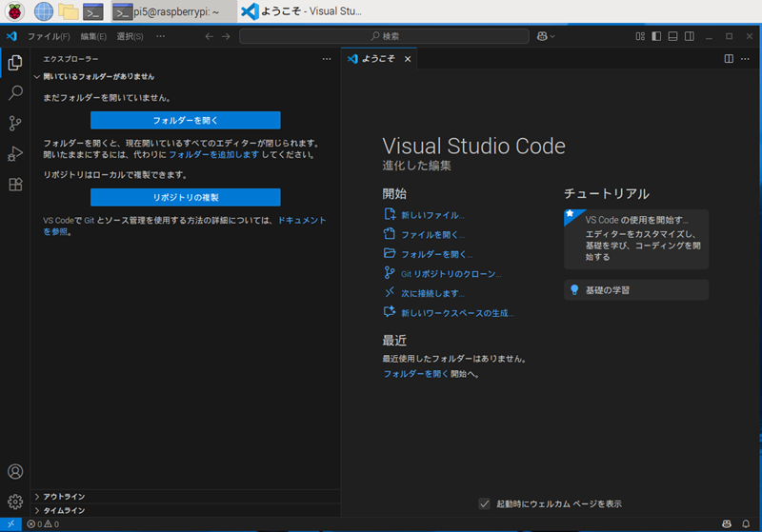The image size is (762, 532).
Task: Launch the web browser from taskbar
Action: 43,11
